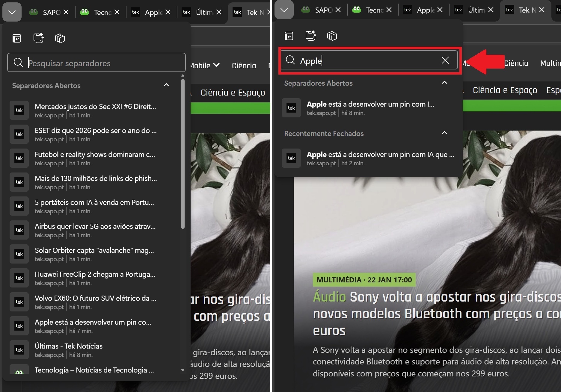Click stacked-pages icon above "Pesquisar separadores" field
The width and height of the screenshot is (561, 392).
click(x=60, y=38)
